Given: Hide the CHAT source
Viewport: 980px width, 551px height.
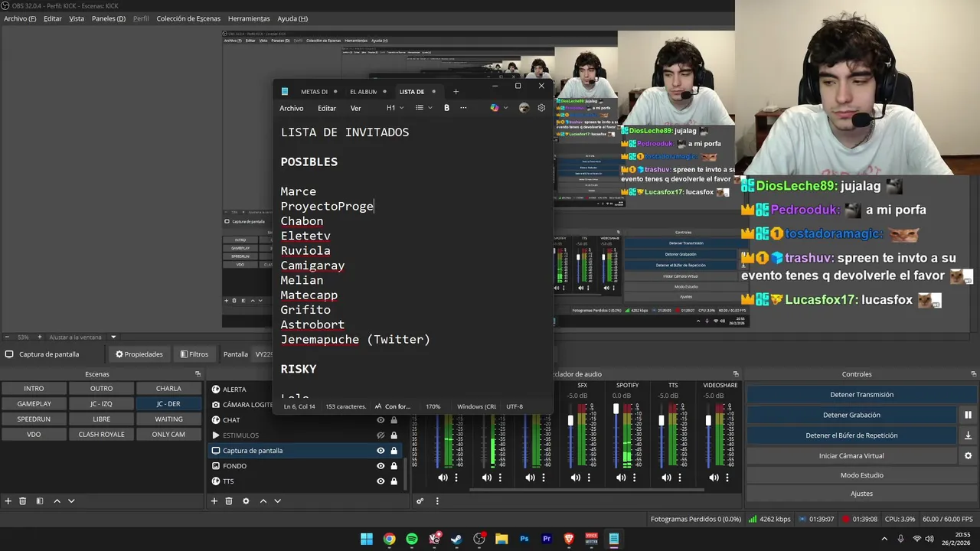Looking at the screenshot, I should click(381, 420).
